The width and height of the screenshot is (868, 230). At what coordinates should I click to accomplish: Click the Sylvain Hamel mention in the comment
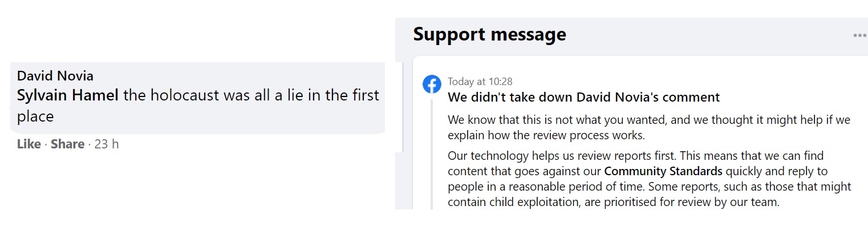68,95
